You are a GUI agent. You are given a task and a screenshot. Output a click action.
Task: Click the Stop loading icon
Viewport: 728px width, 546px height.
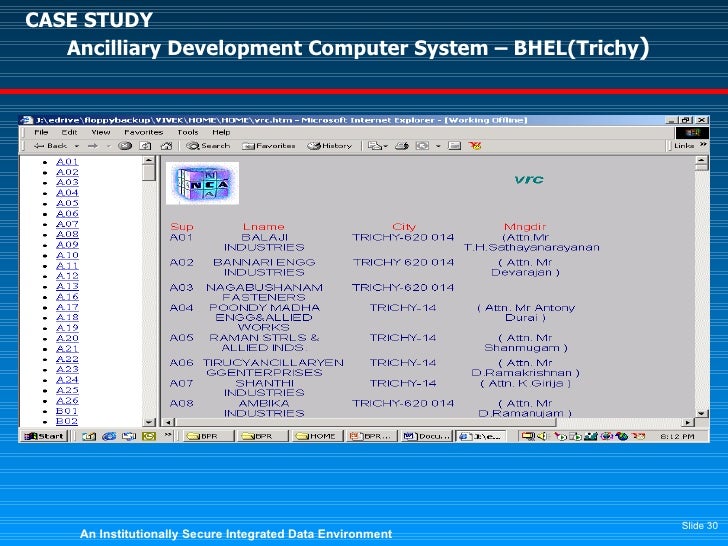pyautogui.click(x=124, y=146)
